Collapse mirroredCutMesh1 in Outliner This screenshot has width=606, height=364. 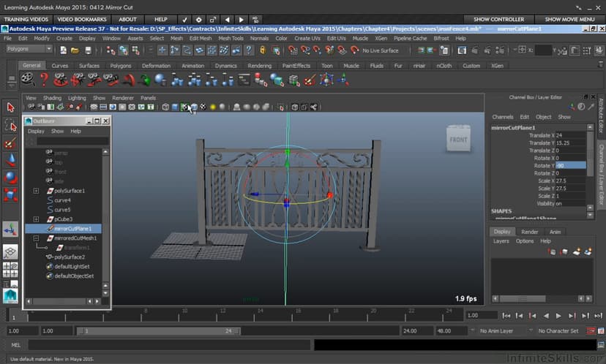tap(36, 238)
